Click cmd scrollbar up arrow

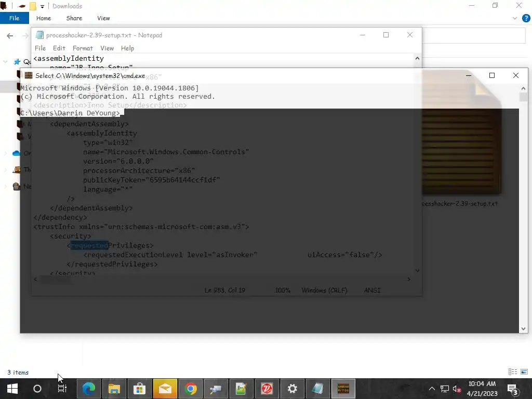(523, 88)
